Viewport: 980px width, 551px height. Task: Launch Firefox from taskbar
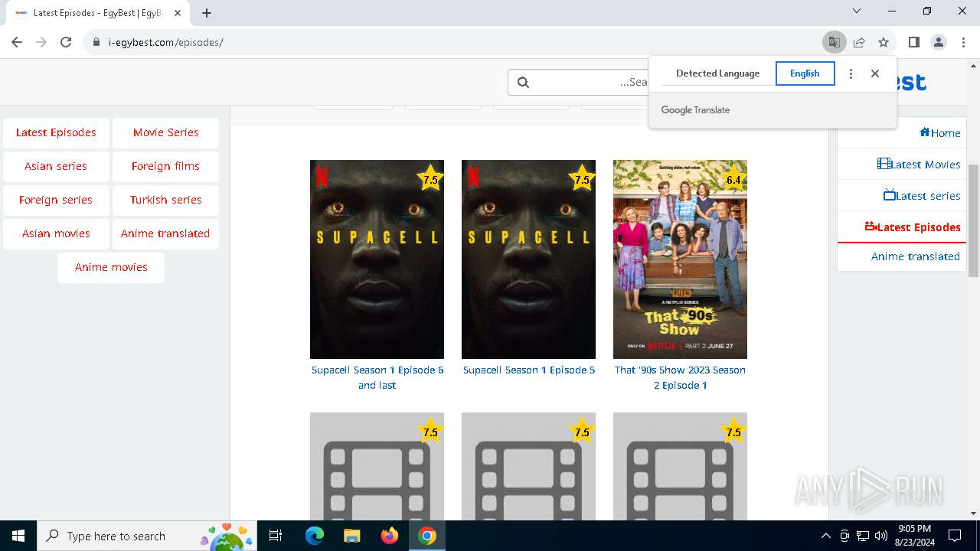pyautogui.click(x=390, y=536)
